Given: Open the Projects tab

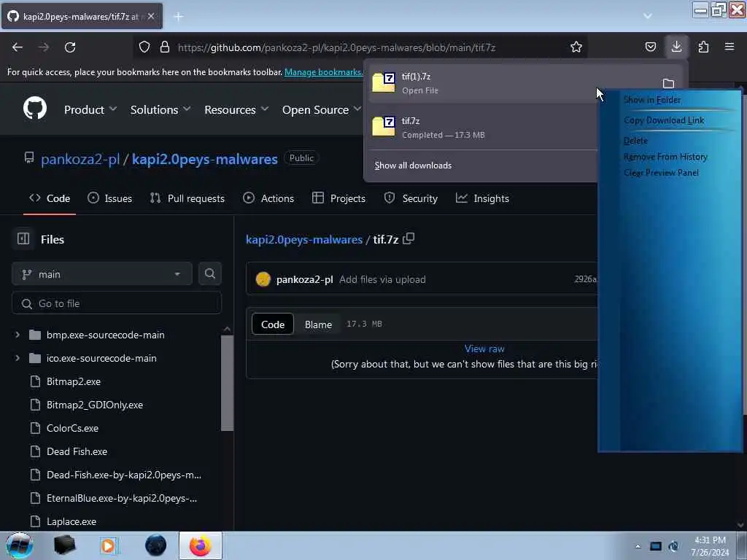Looking at the screenshot, I should tap(338, 198).
